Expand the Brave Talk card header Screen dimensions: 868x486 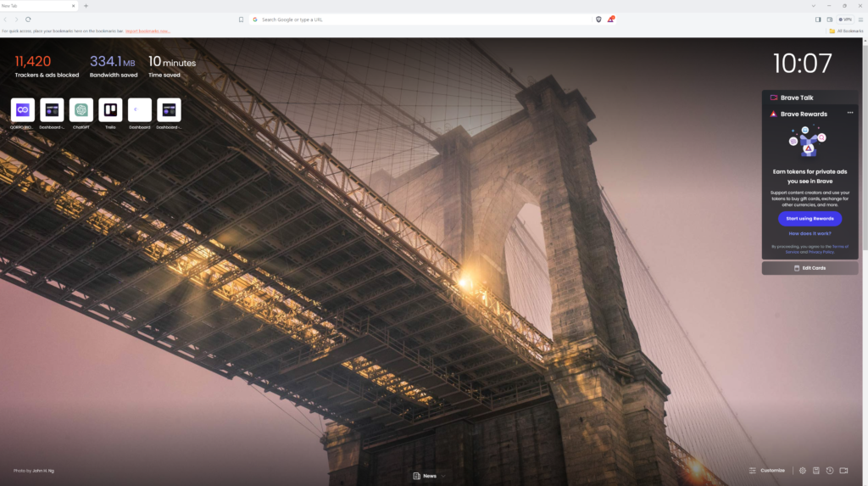pos(810,98)
